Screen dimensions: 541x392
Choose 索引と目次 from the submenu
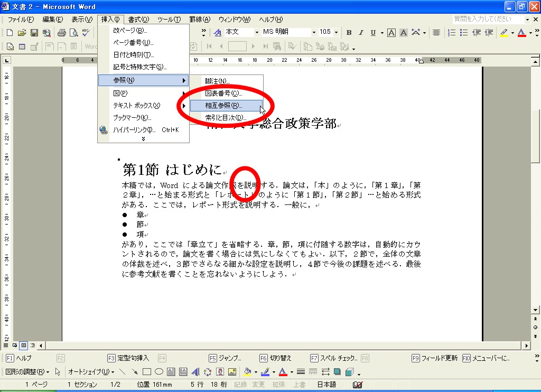point(226,118)
